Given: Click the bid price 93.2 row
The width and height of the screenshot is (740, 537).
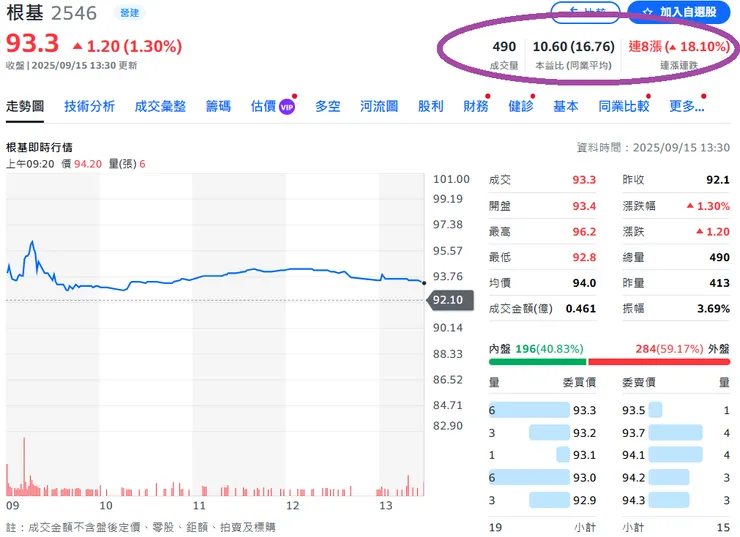Looking at the screenshot, I should [542, 433].
